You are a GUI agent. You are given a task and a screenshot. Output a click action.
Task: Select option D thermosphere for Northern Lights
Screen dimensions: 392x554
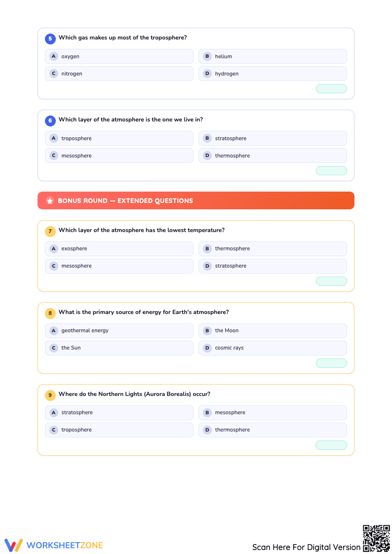273,430
